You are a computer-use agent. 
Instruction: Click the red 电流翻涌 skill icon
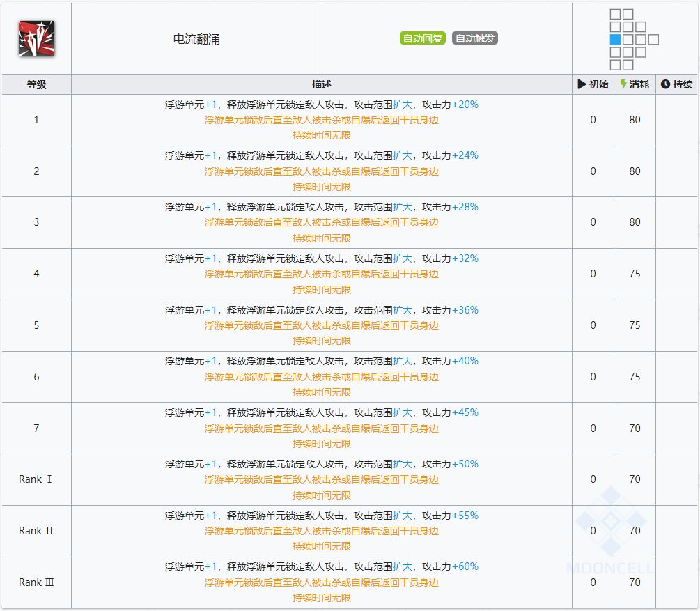[37, 38]
